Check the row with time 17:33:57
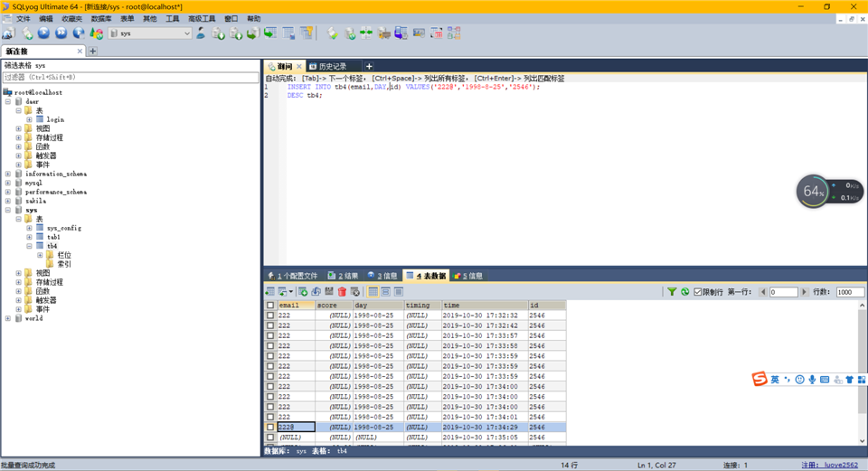The width and height of the screenshot is (868, 471). click(x=270, y=336)
